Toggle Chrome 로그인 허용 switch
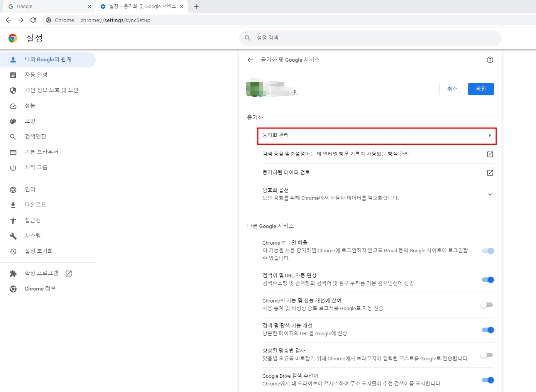 pos(488,251)
